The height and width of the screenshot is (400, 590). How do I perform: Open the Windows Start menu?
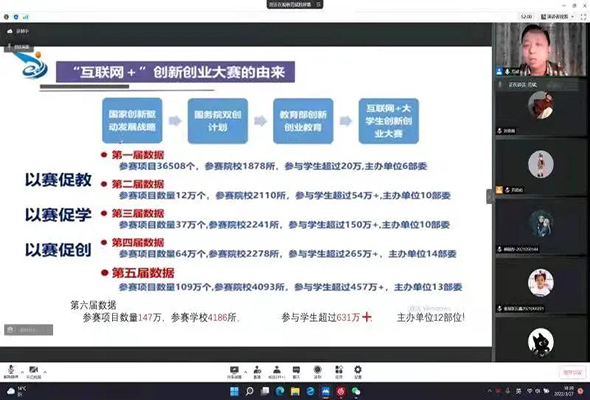234,392
